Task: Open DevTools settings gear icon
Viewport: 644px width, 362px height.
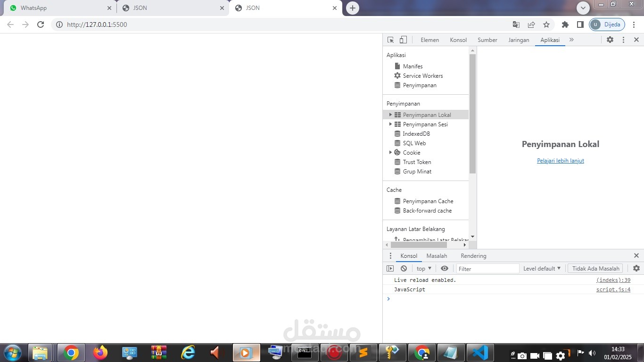Action: 610,40
